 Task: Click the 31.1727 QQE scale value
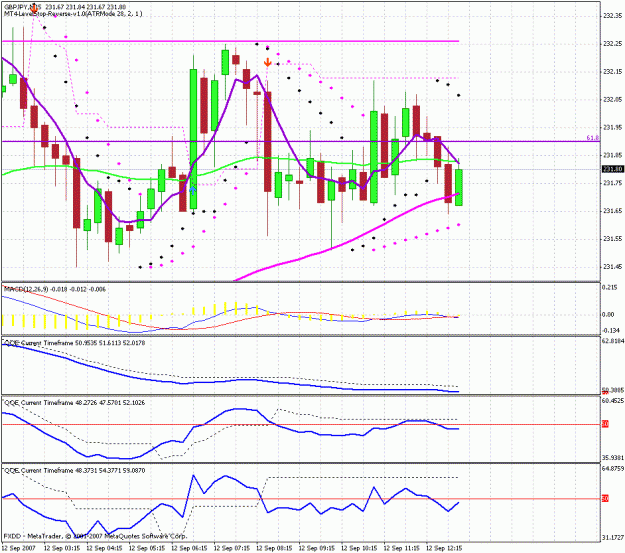point(613,537)
